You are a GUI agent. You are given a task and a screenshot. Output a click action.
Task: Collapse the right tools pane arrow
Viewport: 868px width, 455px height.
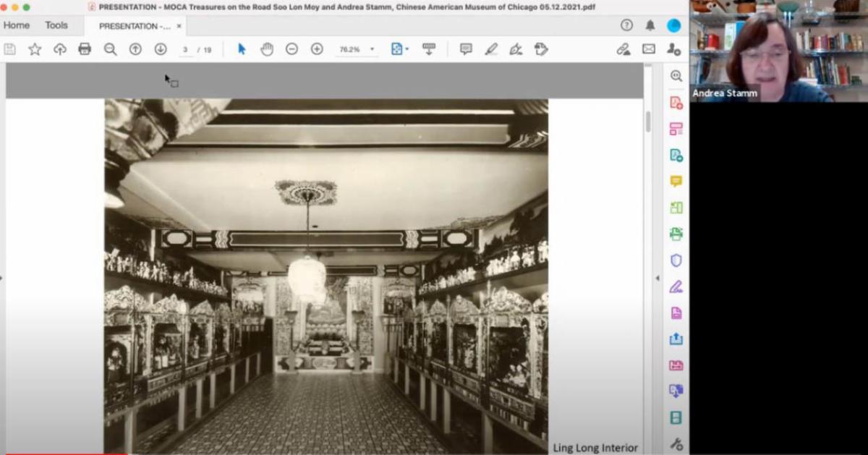coord(657,278)
